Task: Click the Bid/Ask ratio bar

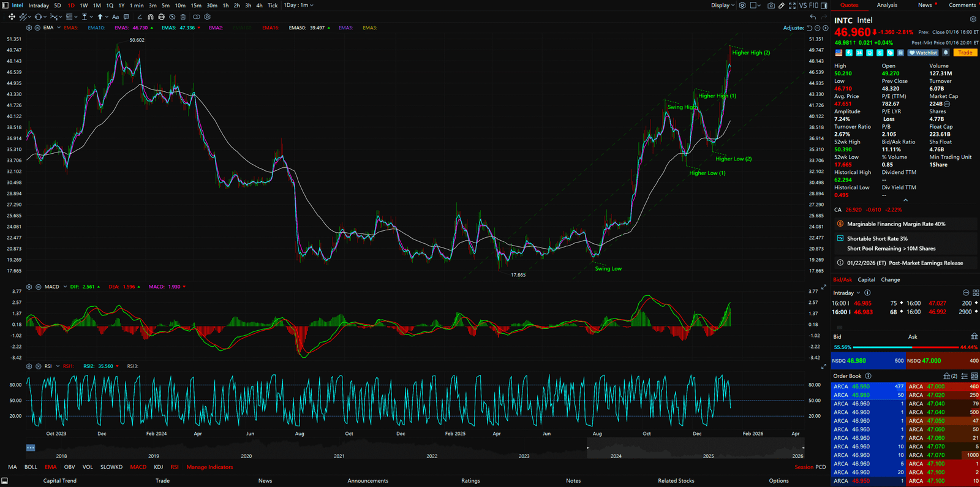Action: pyautogui.click(x=904, y=347)
